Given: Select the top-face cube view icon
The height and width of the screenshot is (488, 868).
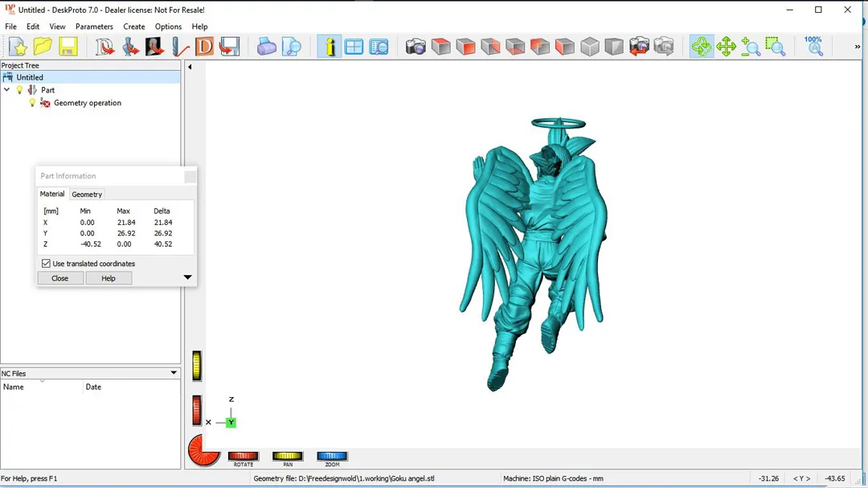Looking at the screenshot, I should [x=440, y=47].
